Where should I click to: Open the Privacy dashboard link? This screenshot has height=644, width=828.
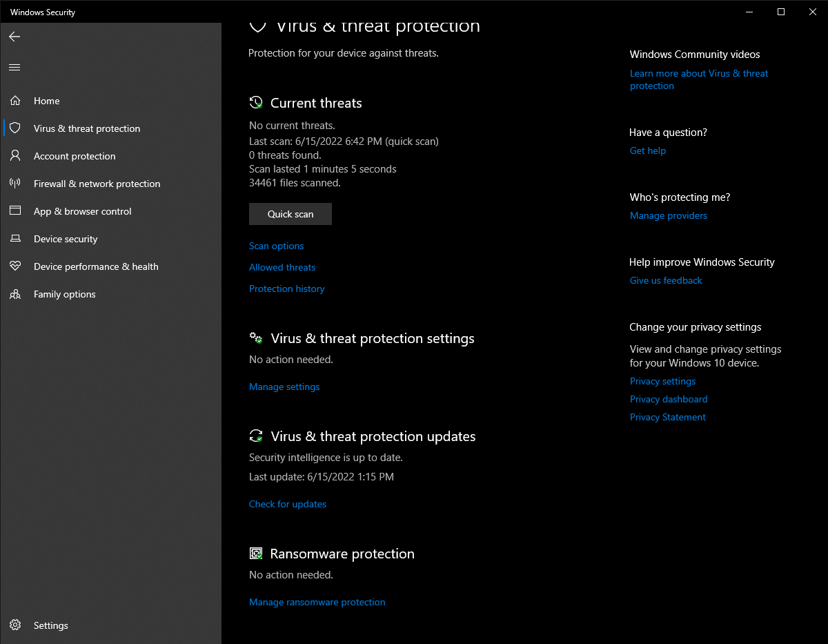point(669,399)
